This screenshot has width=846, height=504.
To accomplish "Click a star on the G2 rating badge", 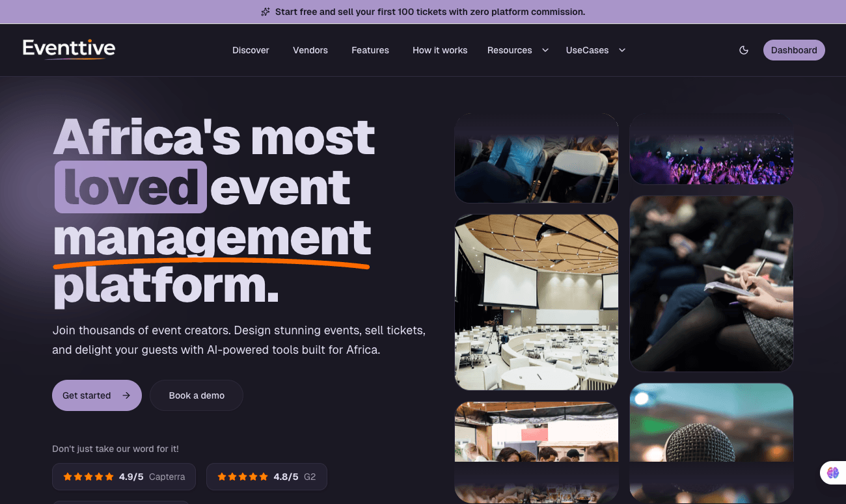I will click(242, 476).
